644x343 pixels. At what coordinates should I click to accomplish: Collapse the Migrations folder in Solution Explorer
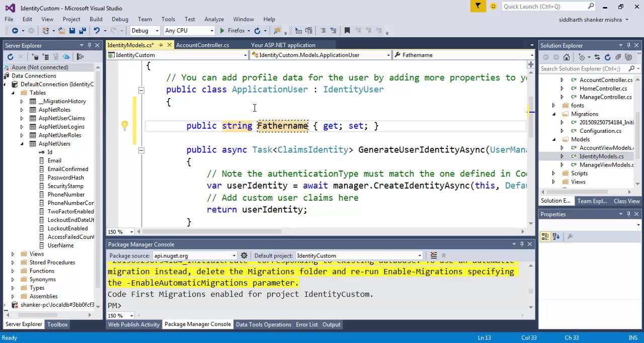pyautogui.click(x=554, y=114)
